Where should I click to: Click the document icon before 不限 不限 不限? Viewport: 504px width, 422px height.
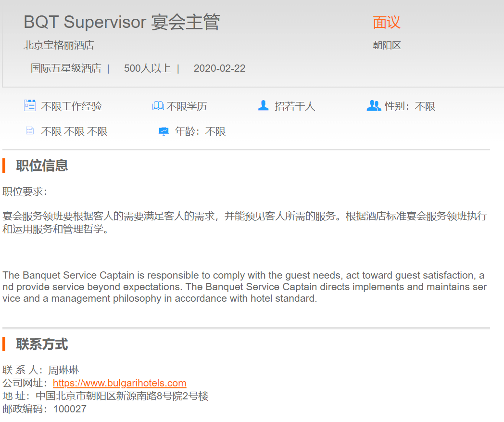(x=30, y=131)
